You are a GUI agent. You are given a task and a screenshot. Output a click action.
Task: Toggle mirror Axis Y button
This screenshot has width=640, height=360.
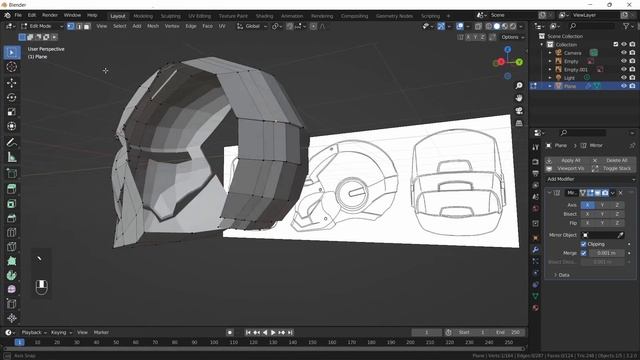coord(602,205)
